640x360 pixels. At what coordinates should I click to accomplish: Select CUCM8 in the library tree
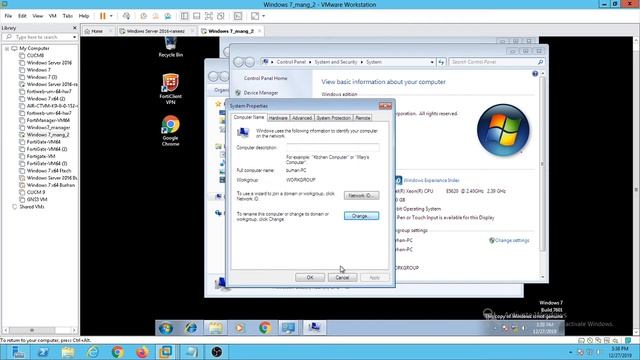point(35,56)
